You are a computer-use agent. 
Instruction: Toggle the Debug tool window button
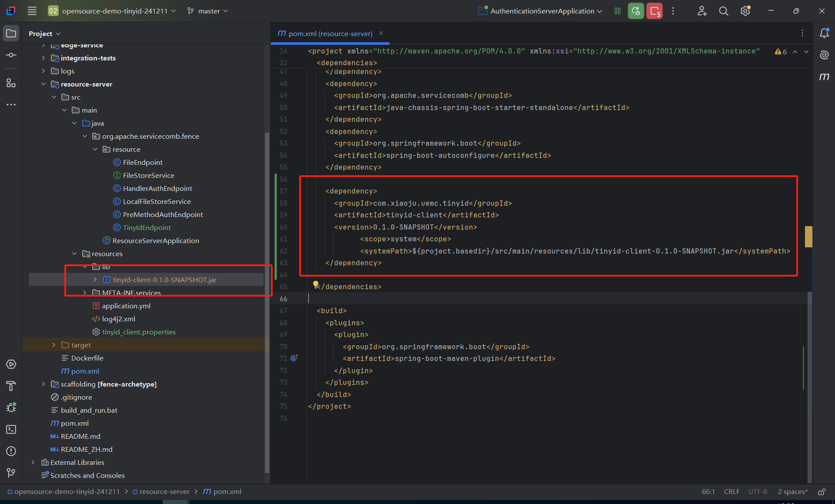(x=11, y=407)
